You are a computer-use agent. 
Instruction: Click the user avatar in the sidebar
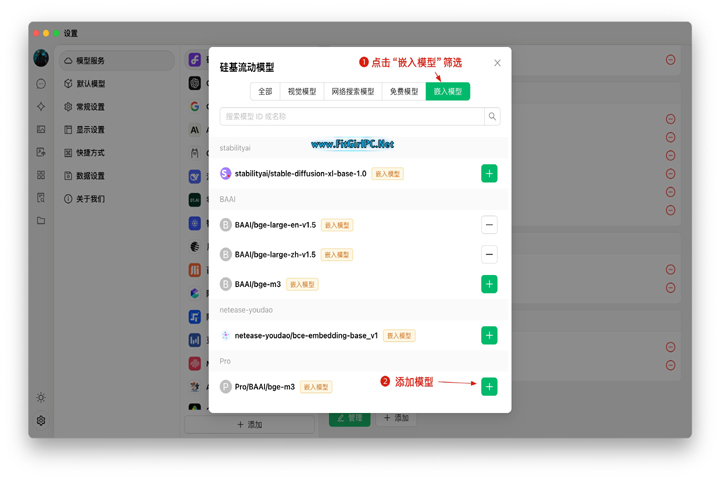(41, 60)
